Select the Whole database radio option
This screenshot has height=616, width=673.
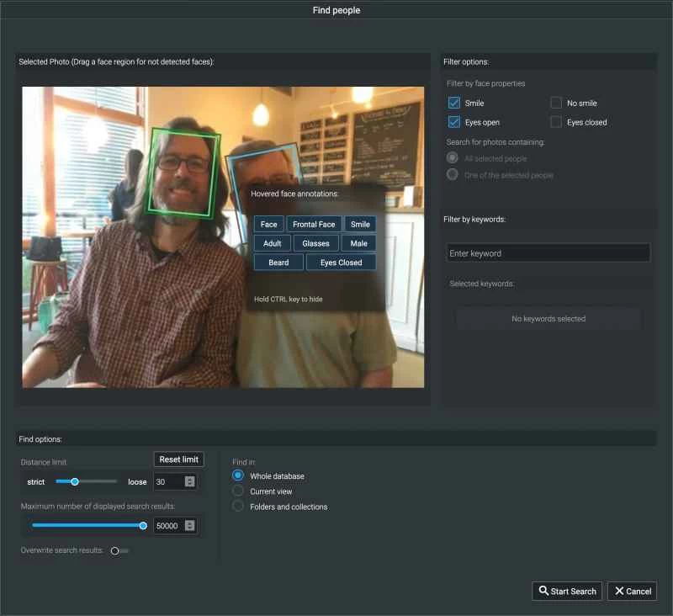click(238, 476)
